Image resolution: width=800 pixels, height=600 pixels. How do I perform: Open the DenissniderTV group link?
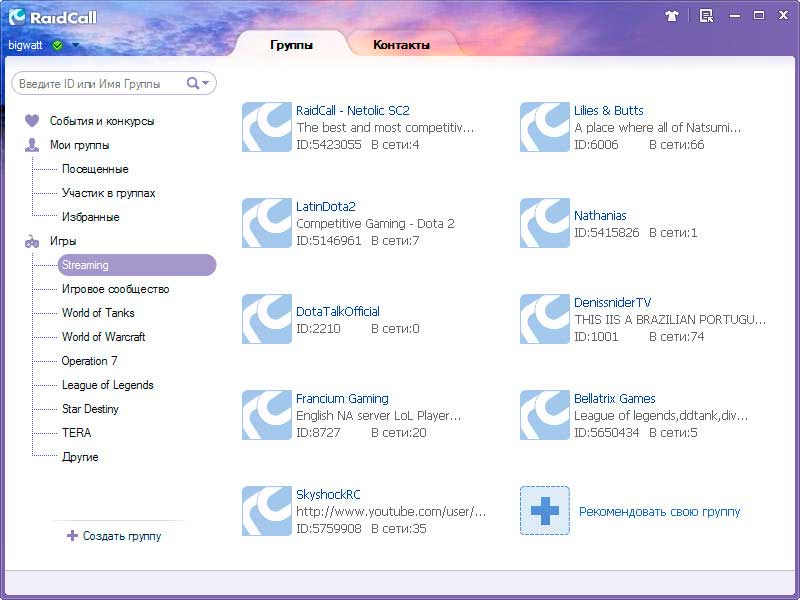612,302
